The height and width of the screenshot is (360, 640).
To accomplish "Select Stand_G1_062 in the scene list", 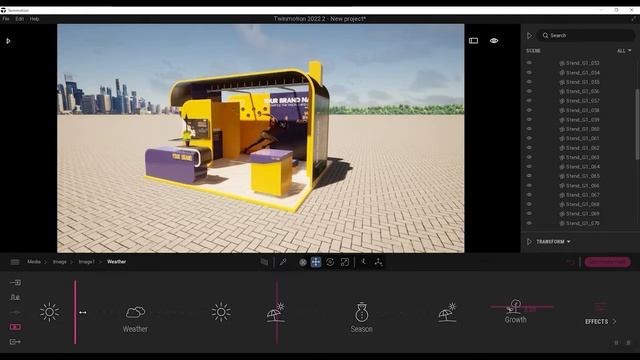I will (582, 148).
